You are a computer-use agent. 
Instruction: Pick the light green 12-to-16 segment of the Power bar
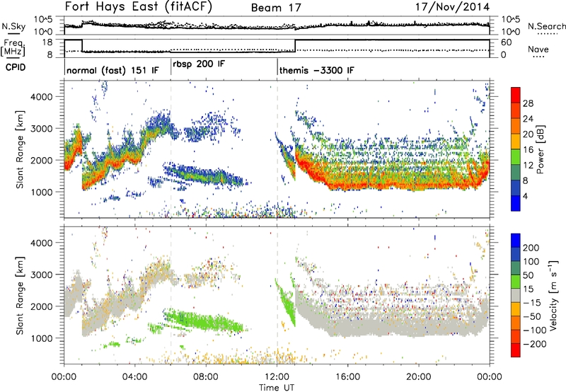[516, 157]
